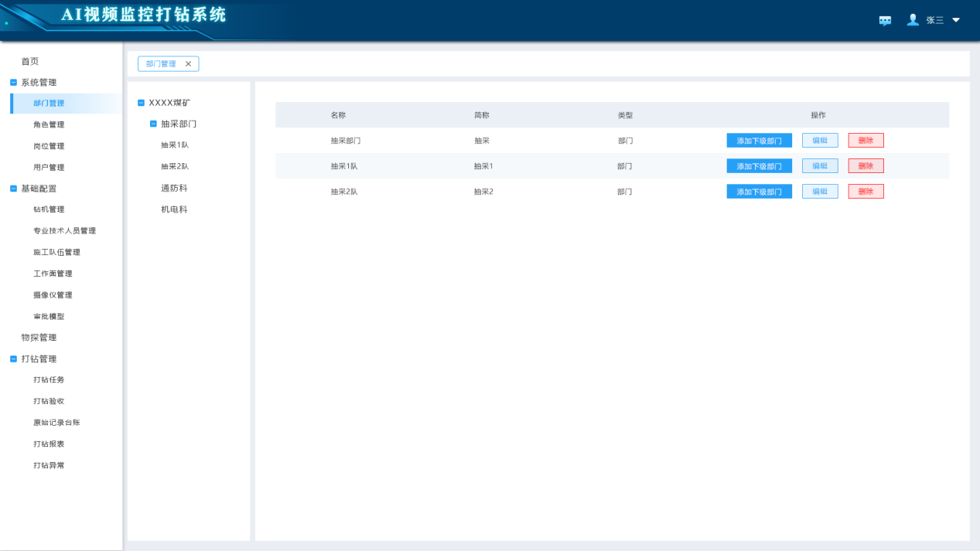The width and height of the screenshot is (980, 551).
Task: Open the 张三 user dropdown arrow
Action: click(956, 20)
